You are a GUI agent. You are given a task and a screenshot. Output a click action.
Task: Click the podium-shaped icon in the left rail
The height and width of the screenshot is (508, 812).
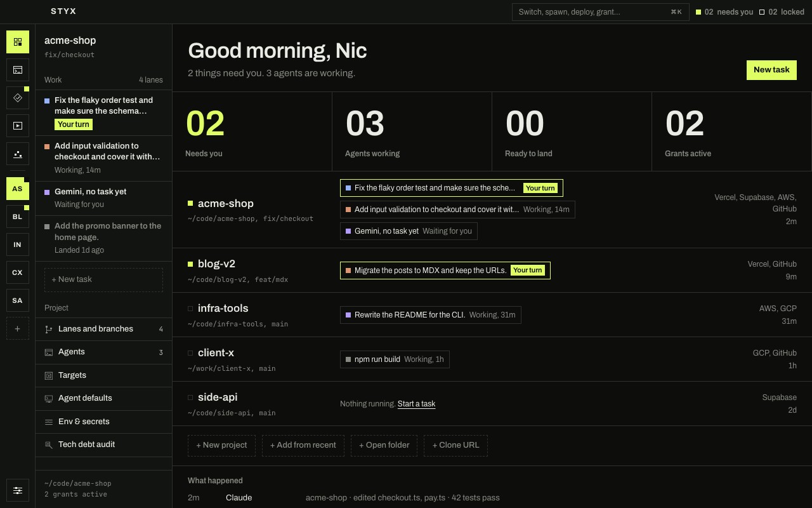coord(18,154)
